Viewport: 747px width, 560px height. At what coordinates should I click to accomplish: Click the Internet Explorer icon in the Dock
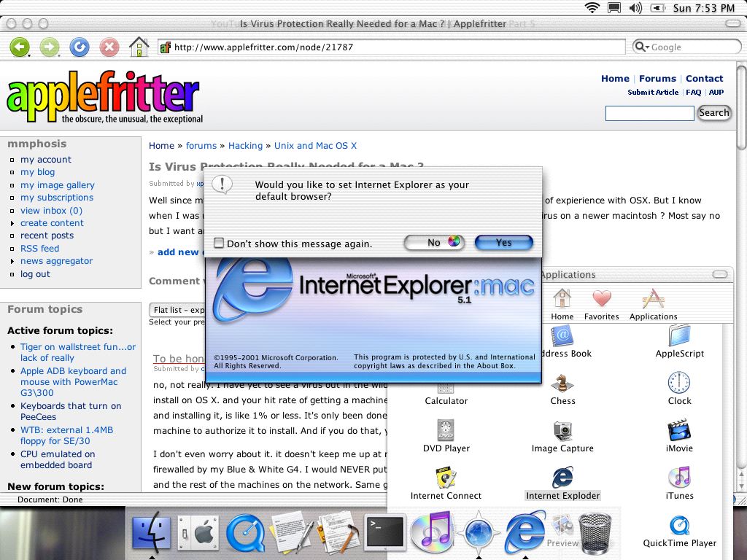click(x=525, y=532)
